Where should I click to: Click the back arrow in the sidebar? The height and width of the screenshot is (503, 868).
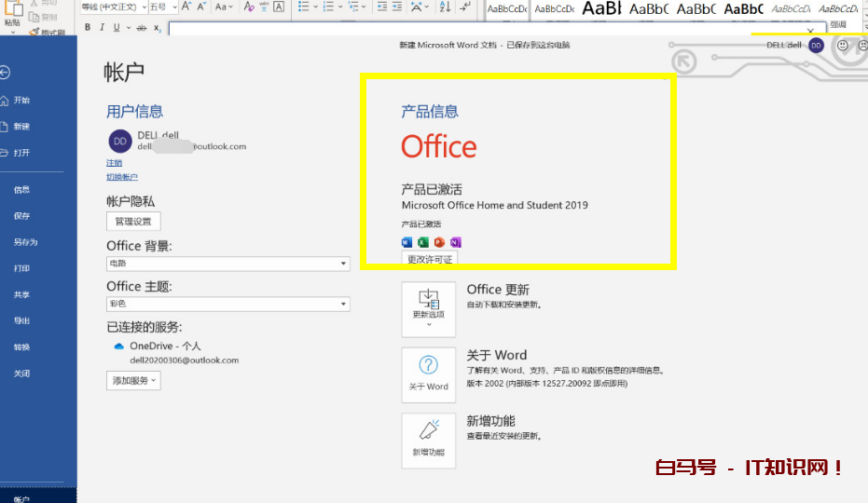[6, 73]
